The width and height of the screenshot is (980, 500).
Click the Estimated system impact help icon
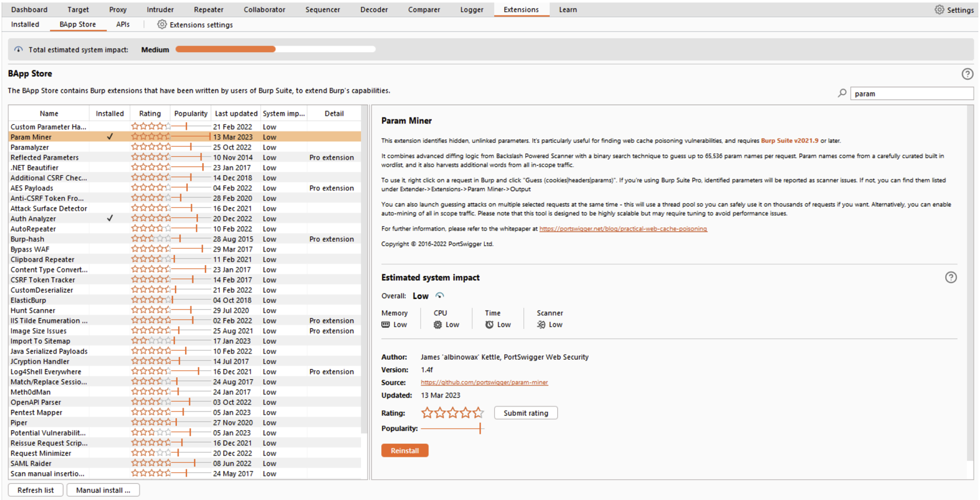[x=950, y=277]
